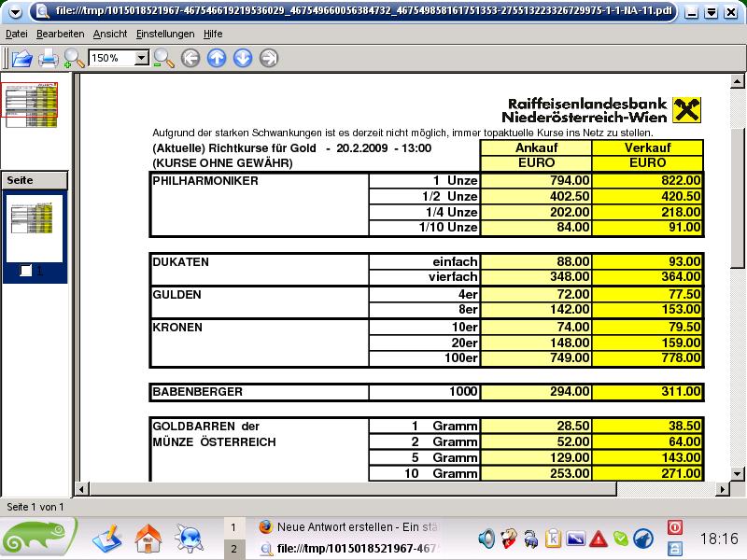Go to next page down arrow
This screenshot has width=747, height=560.
click(243, 58)
